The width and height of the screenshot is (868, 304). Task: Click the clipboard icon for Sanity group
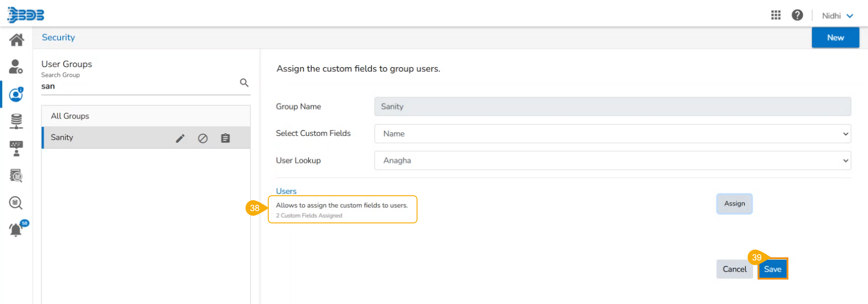coord(225,138)
